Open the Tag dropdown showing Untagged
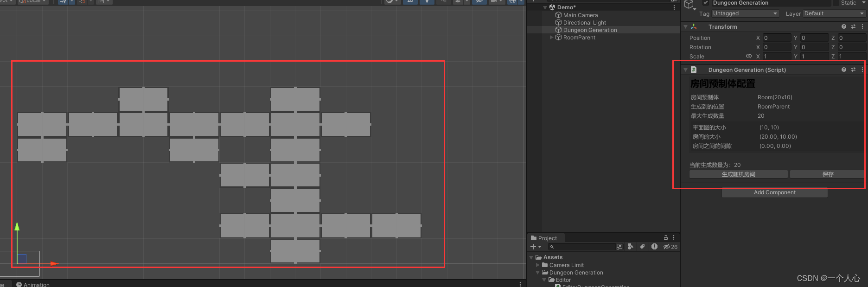 745,13
